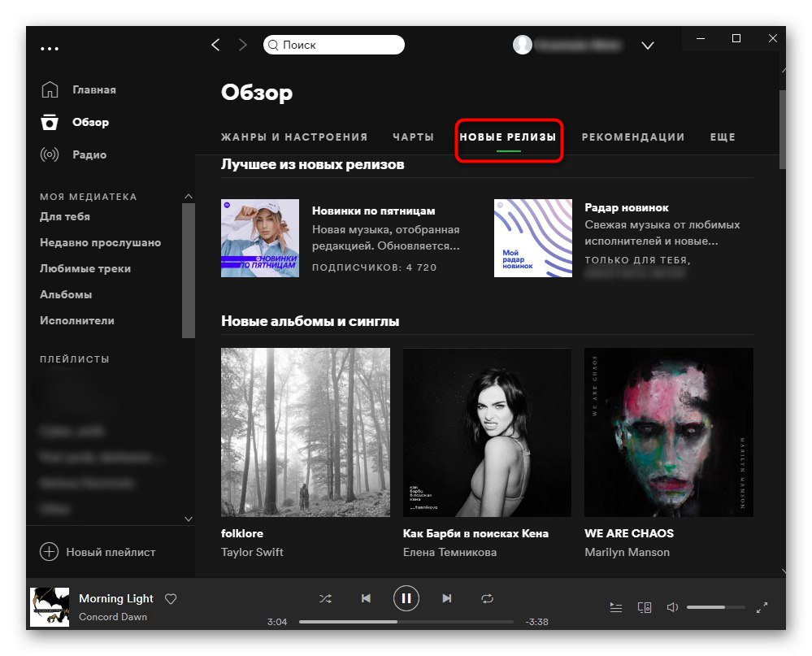Toggle repeat mode
812x656 pixels.
click(x=488, y=598)
